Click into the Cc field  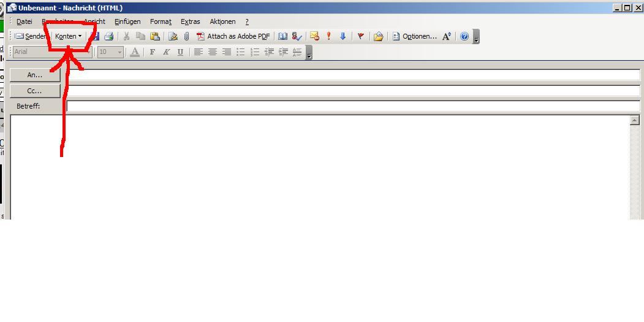tap(353, 91)
